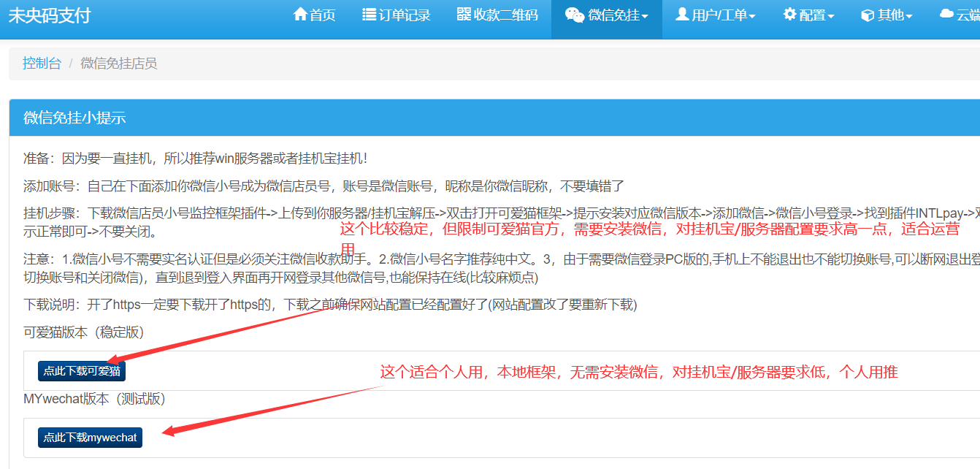Click the cloud icon at navbar end
980x469 pixels.
point(947,15)
